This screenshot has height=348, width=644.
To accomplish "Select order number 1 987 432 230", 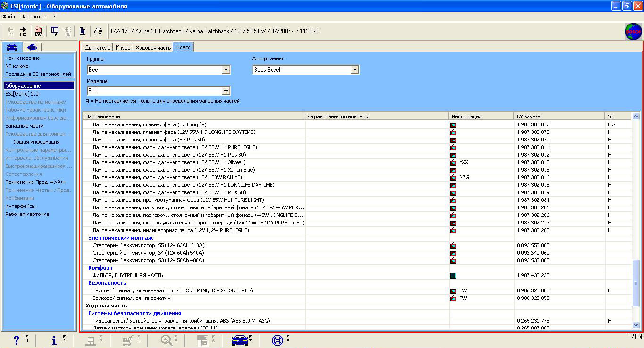I will 533,276.
